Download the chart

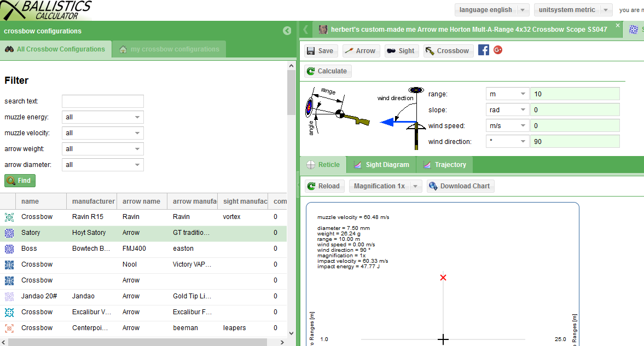click(x=460, y=186)
